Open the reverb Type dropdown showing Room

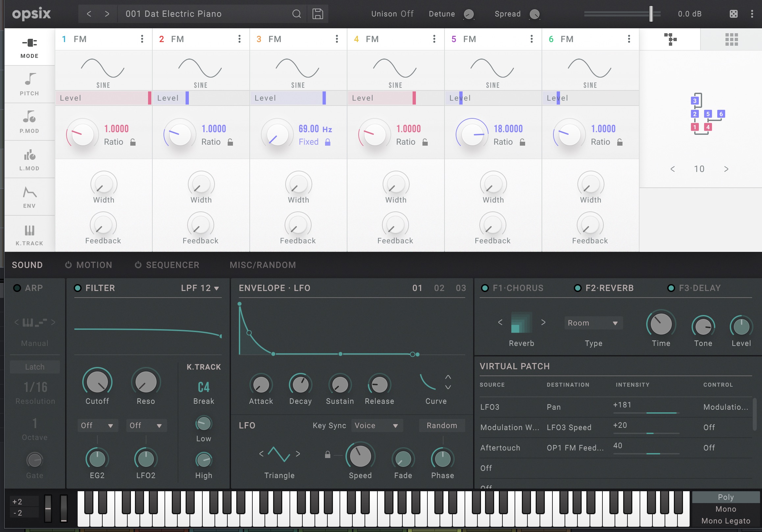point(593,322)
